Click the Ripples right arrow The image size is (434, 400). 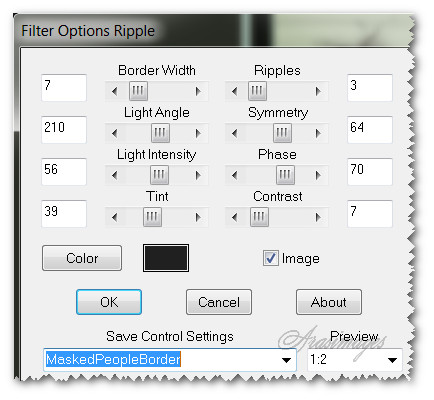pyautogui.click(x=318, y=91)
